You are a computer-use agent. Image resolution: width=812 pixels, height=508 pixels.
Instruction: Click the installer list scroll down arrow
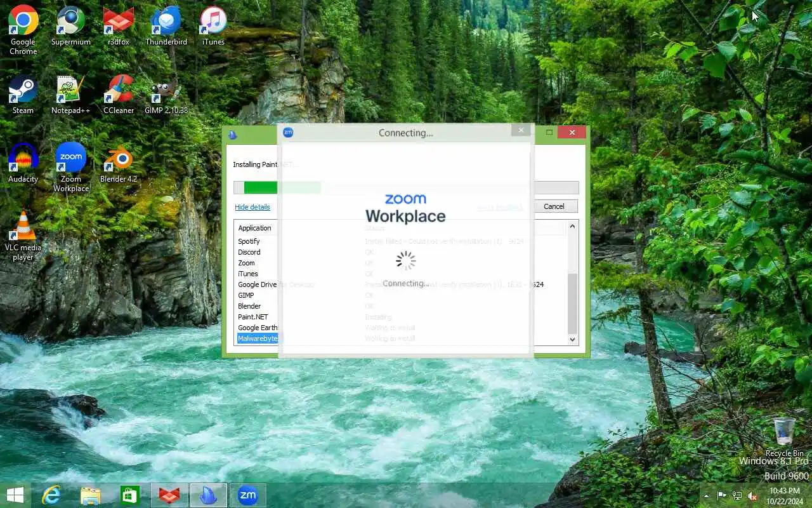[573, 340]
